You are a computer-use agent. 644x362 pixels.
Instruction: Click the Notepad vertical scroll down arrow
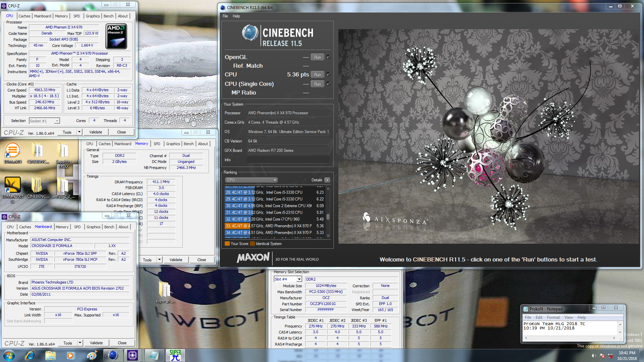tap(620, 333)
